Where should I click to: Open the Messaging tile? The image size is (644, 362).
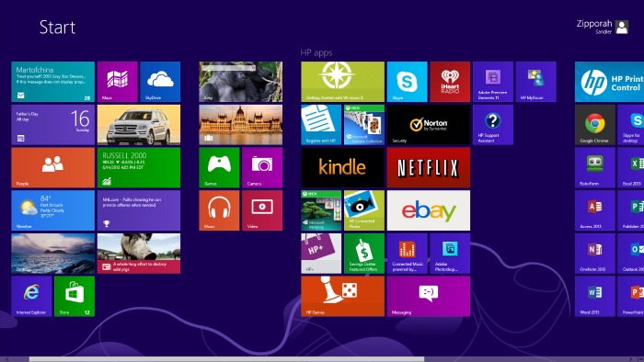(x=429, y=297)
